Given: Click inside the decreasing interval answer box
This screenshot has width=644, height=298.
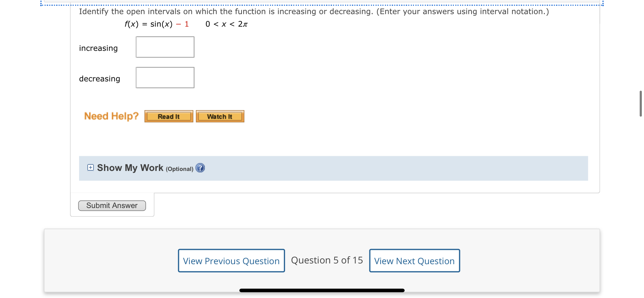Looking at the screenshot, I should (165, 77).
